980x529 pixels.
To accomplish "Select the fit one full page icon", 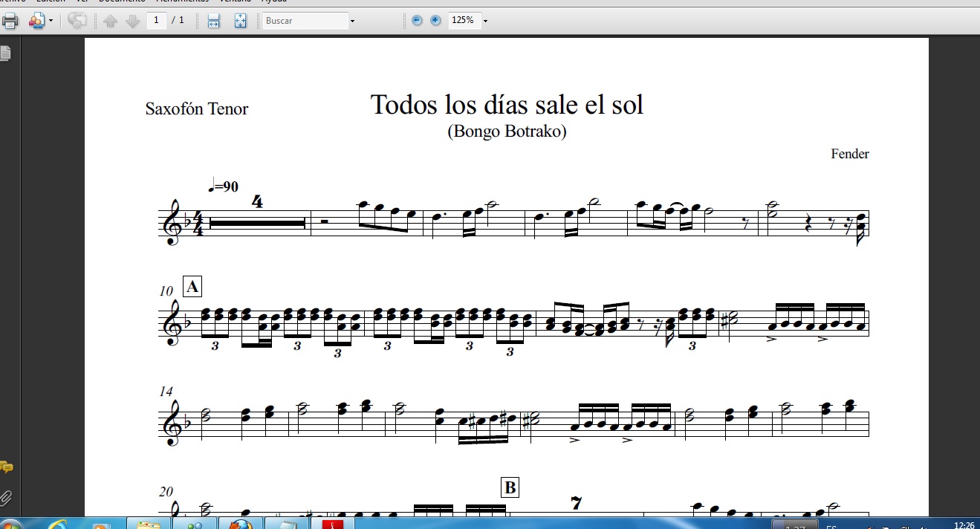I will click(240, 21).
